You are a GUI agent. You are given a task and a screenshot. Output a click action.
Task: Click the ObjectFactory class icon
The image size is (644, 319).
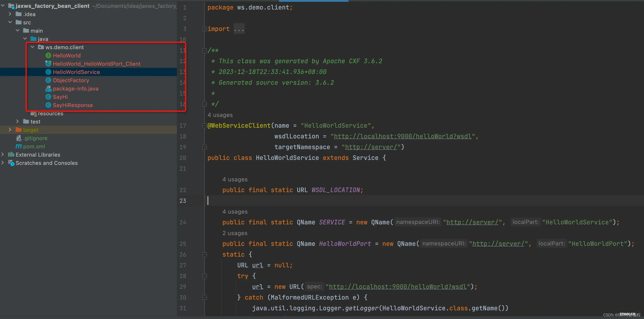[48, 80]
